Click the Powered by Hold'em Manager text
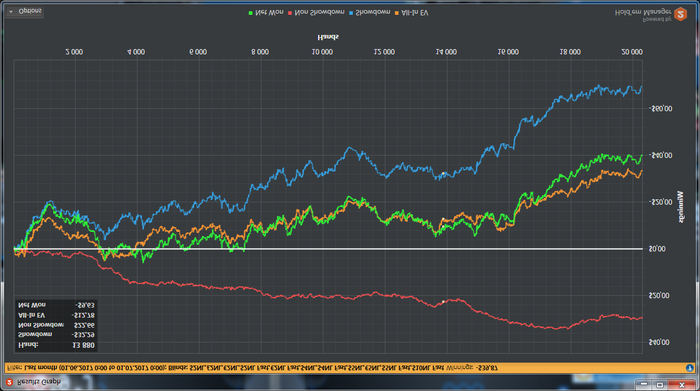Screen dimensions: 700x391 (643, 15)
